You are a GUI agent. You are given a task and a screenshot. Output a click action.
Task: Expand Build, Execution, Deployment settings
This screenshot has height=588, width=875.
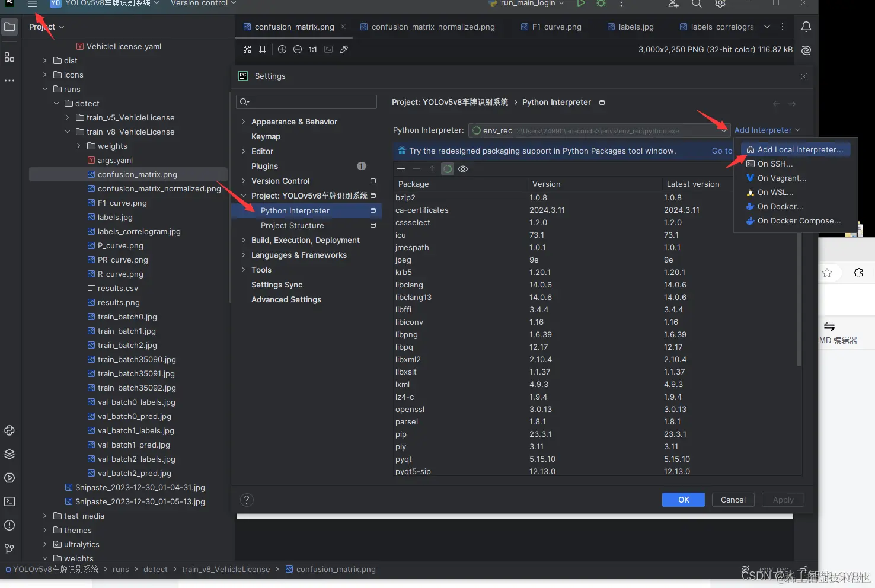(x=243, y=240)
